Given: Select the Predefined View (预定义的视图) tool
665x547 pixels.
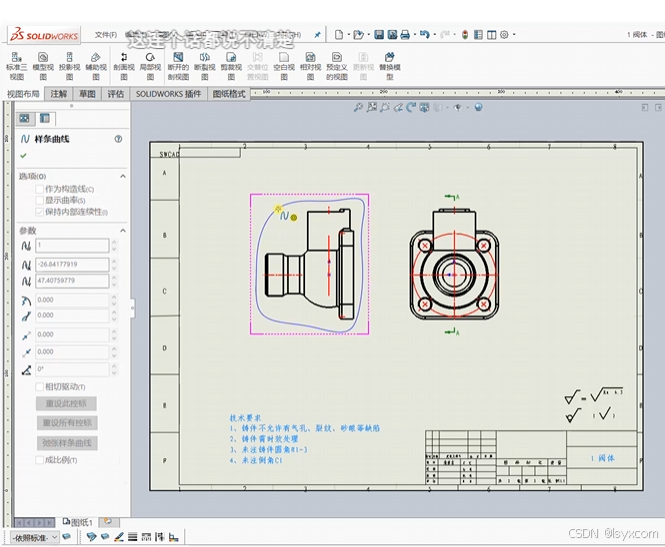Looking at the screenshot, I should pos(337,66).
